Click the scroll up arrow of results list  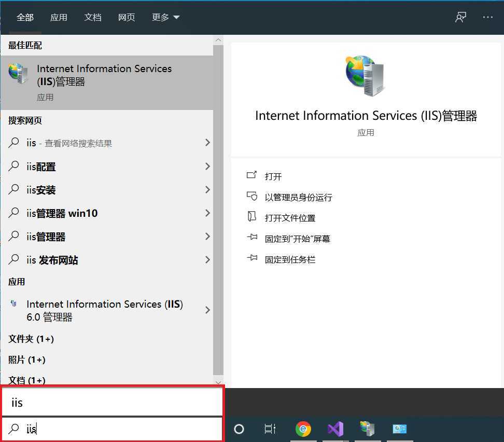218,40
